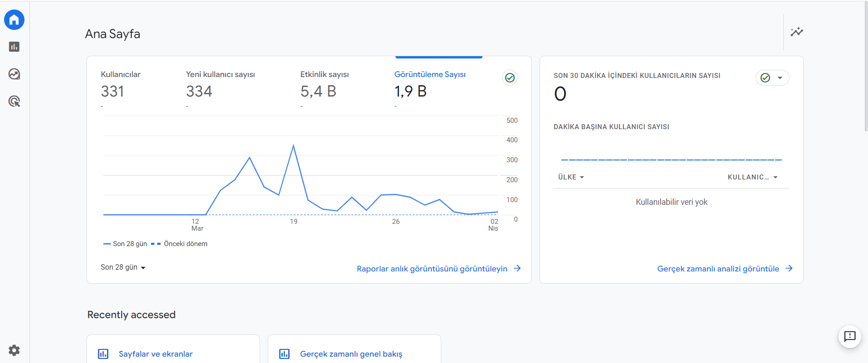Open the Insights sparkle icon
Screen dimensions: 868x363
point(797,32)
